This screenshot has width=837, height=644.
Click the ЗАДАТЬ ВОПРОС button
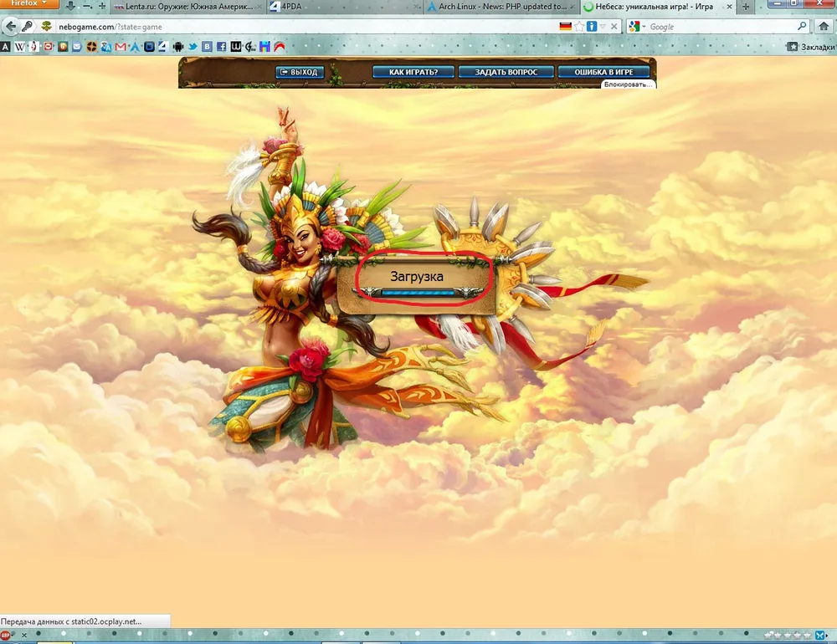506,72
